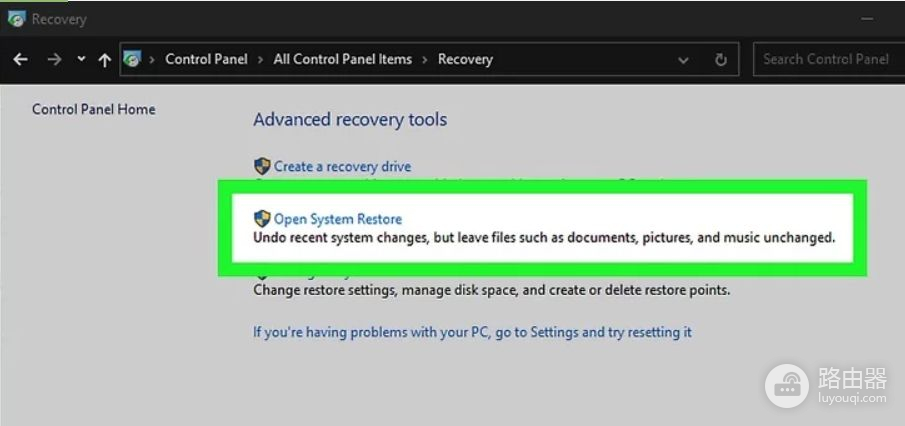
Task: Follow the Settings resetting PC link
Action: pyautogui.click(x=472, y=332)
